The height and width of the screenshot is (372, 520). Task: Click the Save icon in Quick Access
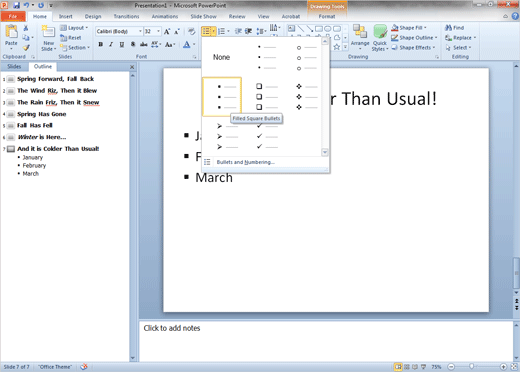tap(16, 5)
